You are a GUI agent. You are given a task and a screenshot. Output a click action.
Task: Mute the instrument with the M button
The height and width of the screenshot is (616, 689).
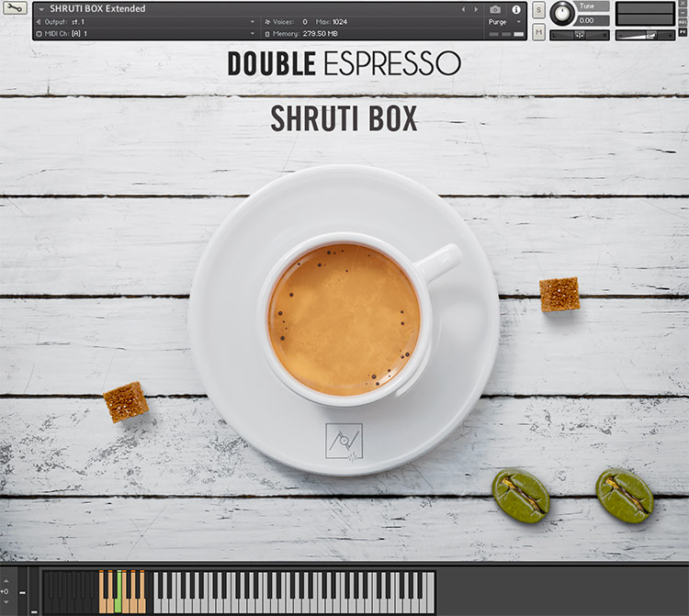pos(538,32)
